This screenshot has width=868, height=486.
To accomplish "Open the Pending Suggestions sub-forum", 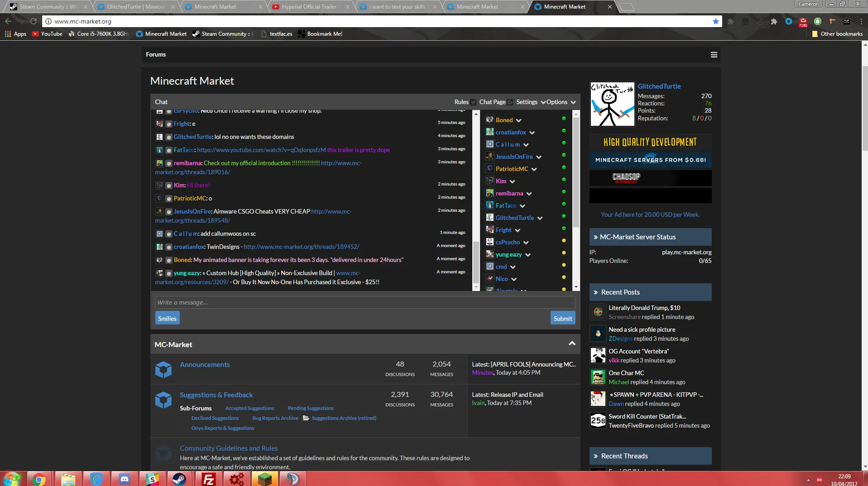I will pos(311,409).
